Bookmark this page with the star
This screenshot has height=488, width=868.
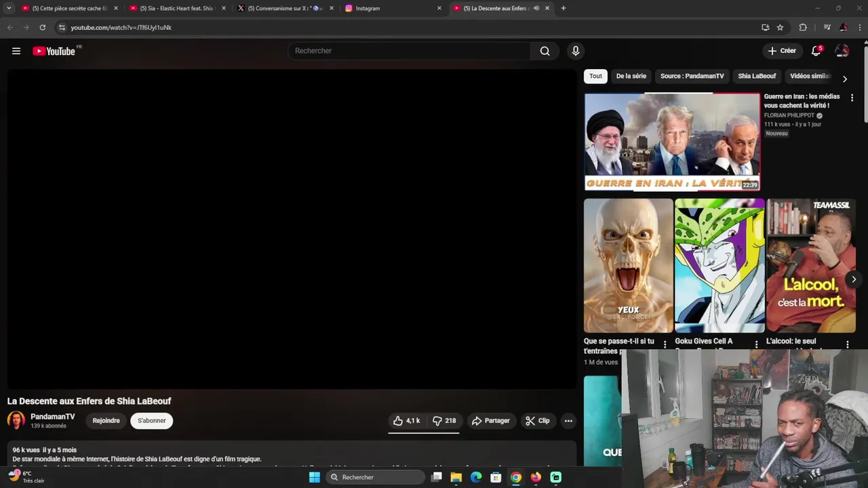tap(780, 27)
